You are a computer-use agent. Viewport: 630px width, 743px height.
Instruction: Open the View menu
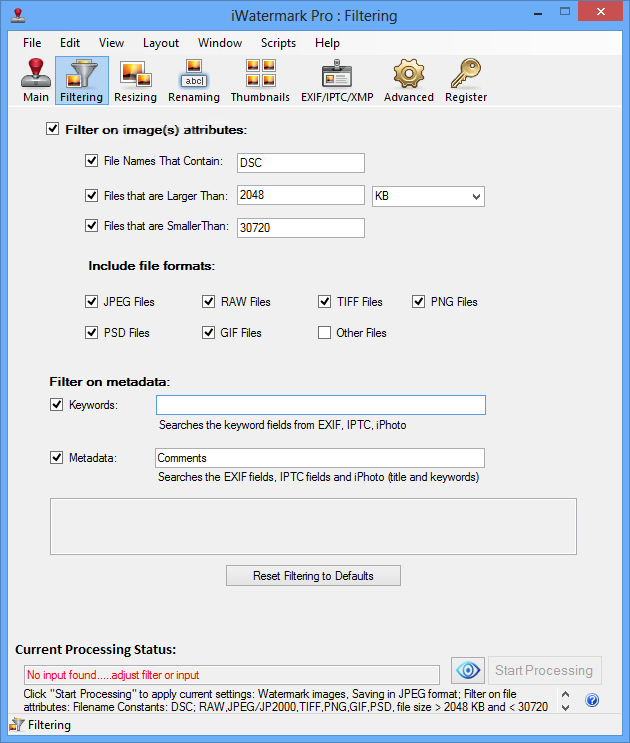[x=111, y=43]
